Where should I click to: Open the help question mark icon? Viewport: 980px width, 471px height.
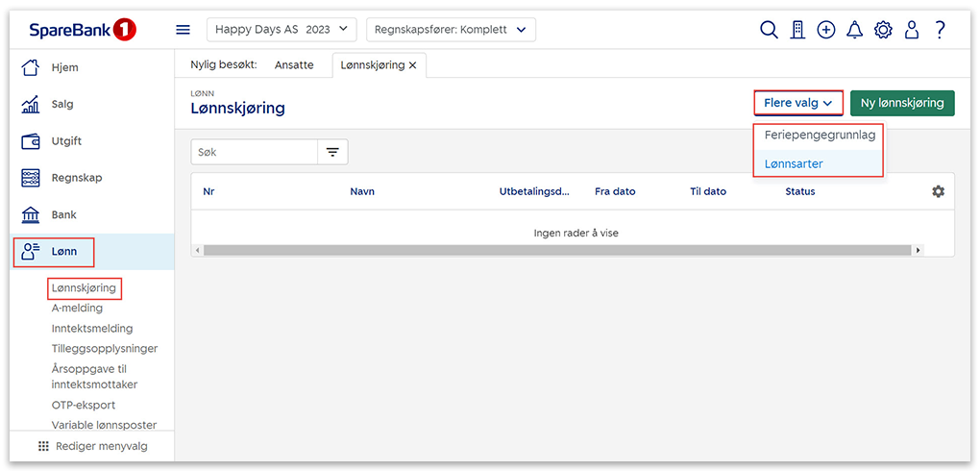click(x=940, y=30)
